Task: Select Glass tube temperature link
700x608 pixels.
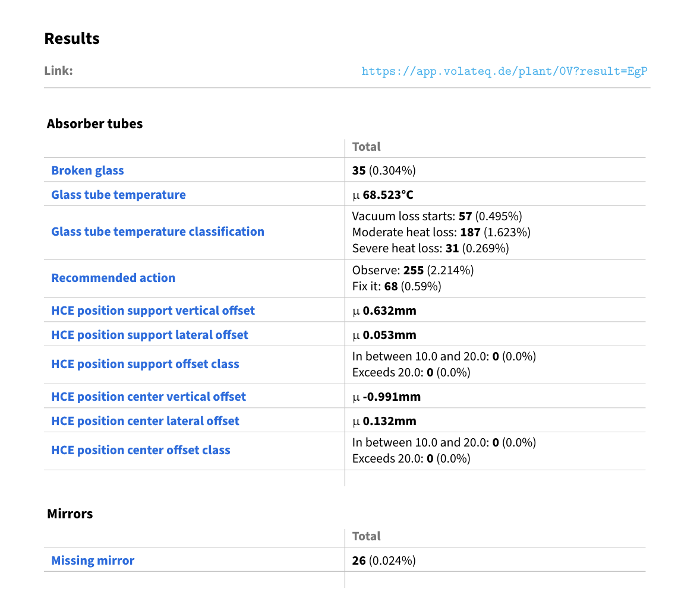Action: (x=118, y=195)
